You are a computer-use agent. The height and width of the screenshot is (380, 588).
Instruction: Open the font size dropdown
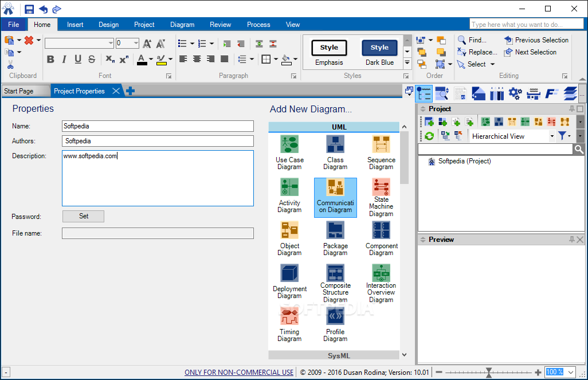pyautogui.click(x=136, y=43)
